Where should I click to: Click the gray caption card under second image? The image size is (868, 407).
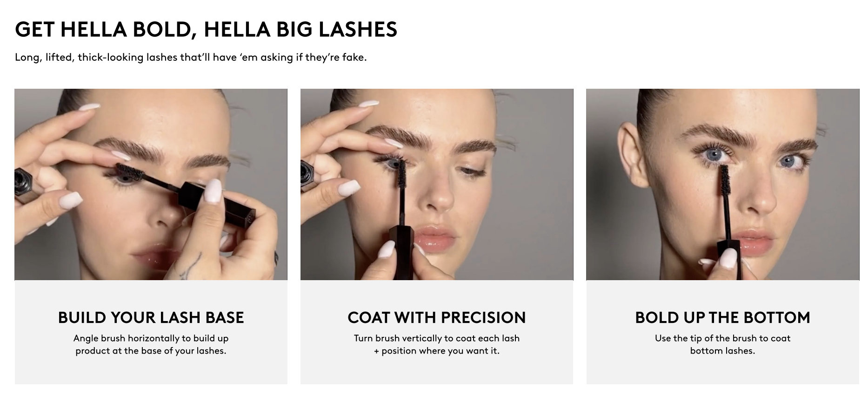[x=437, y=332]
